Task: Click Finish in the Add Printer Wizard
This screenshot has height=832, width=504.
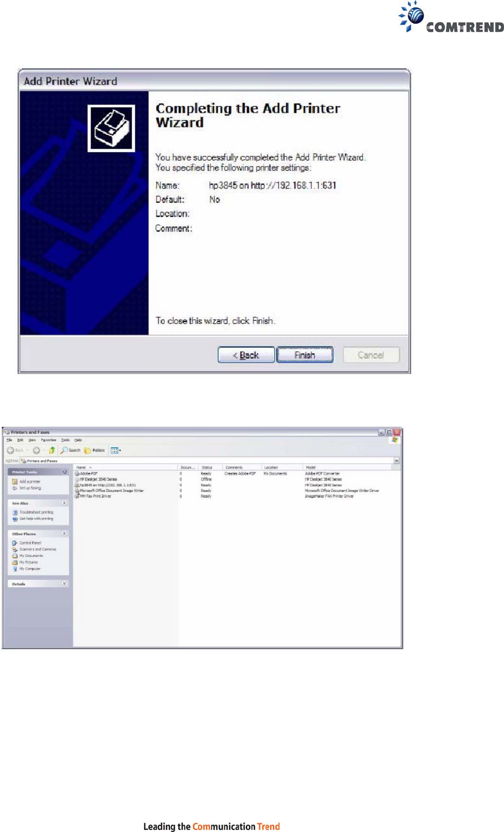Action: click(x=305, y=355)
